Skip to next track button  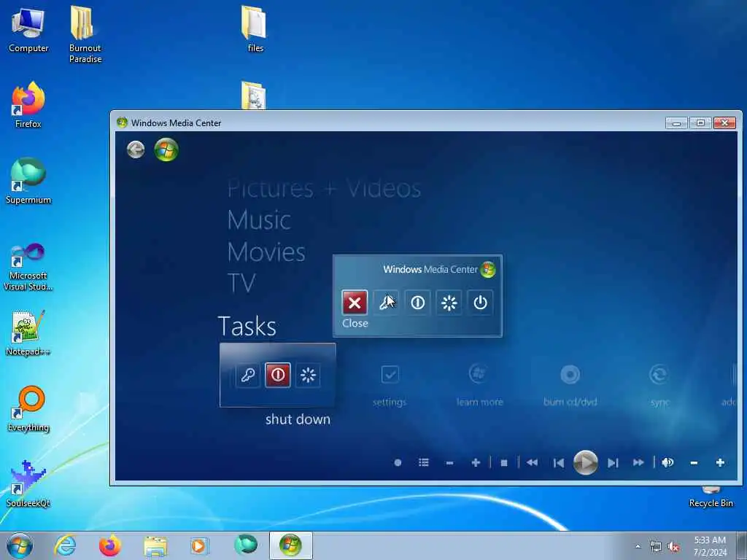coord(613,462)
